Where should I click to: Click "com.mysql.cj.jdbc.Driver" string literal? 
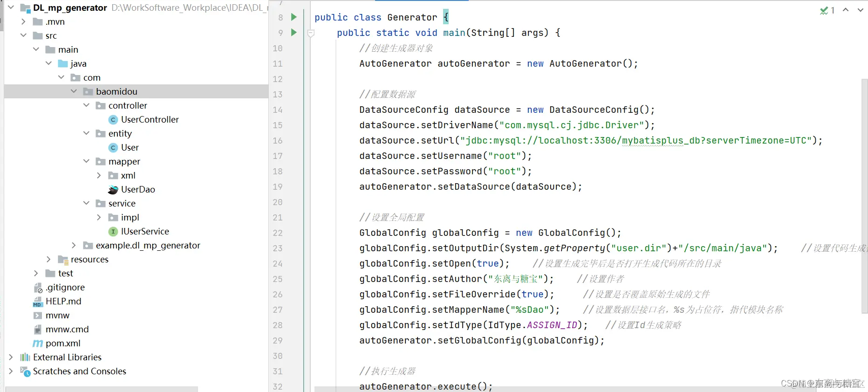572,125
